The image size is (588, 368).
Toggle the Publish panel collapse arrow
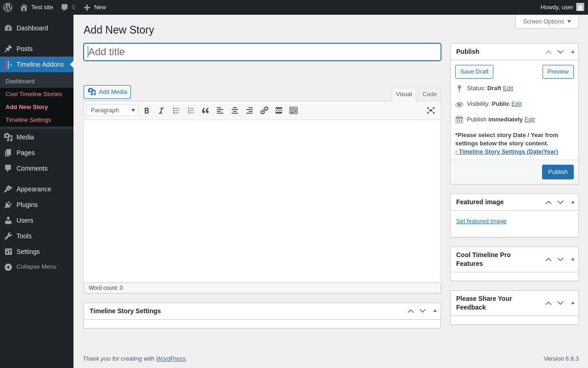pos(573,52)
